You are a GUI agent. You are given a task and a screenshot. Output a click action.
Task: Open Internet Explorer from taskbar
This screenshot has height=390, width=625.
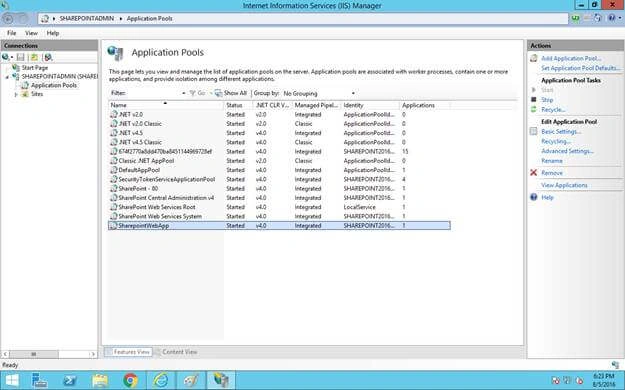[161, 380]
